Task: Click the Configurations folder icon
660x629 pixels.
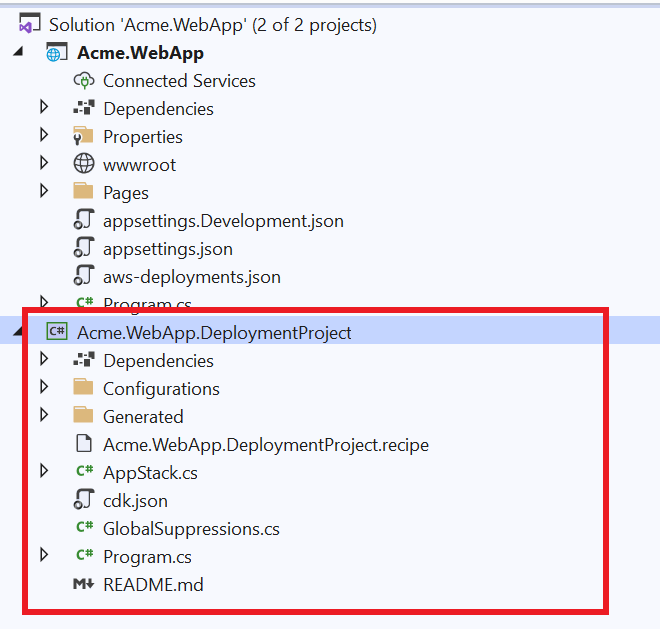Action: 83,387
